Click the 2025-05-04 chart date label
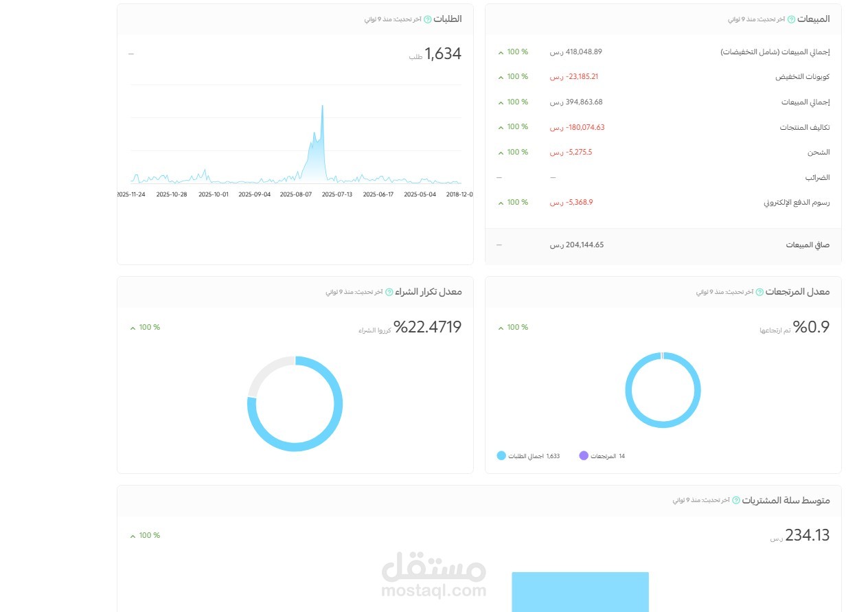This screenshot has width=868, height=612. (x=420, y=194)
